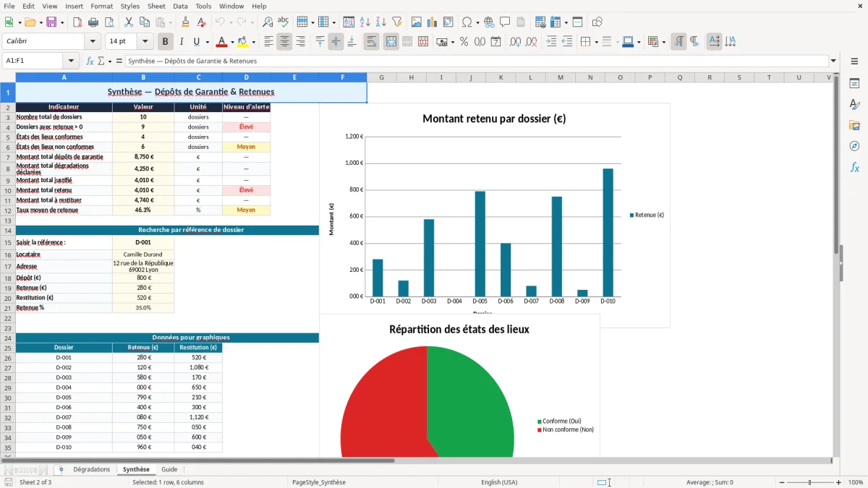The width and height of the screenshot is (868, 488).
Task: Click cell D-001 reference input value
Action: tap(143, 242)
